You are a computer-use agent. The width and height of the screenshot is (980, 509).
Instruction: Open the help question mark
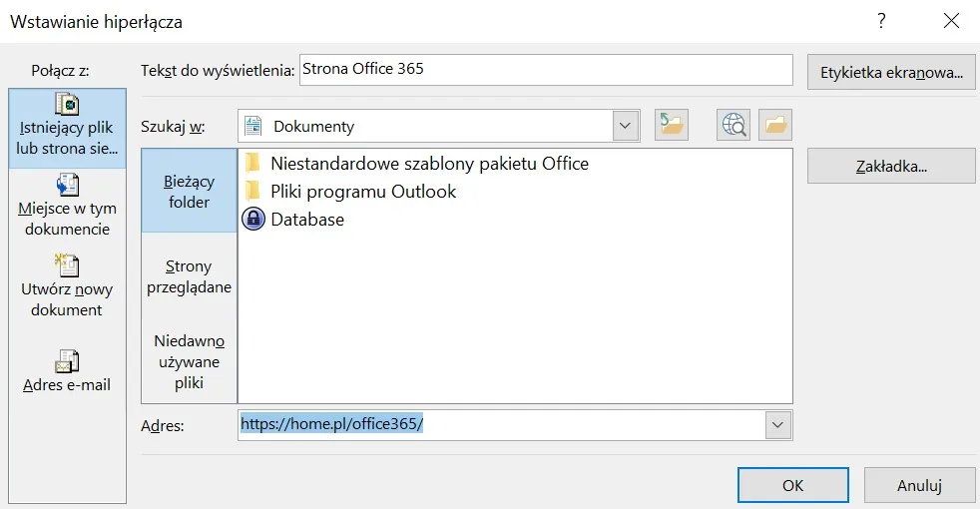(881, 21)
